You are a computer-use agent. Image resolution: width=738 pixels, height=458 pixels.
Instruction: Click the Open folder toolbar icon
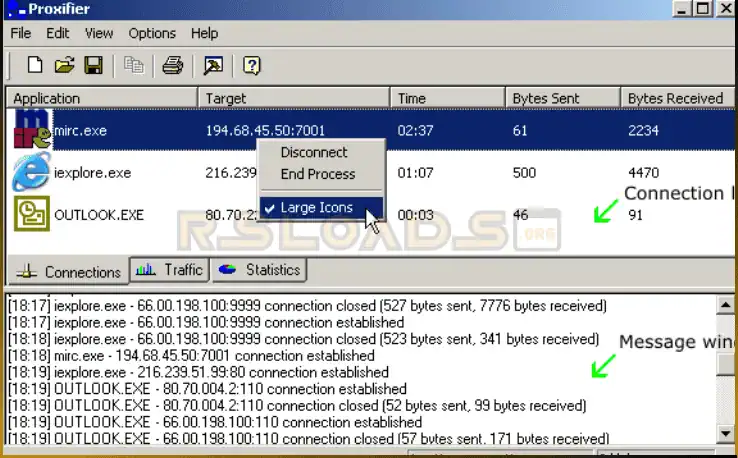click(64, 66)
